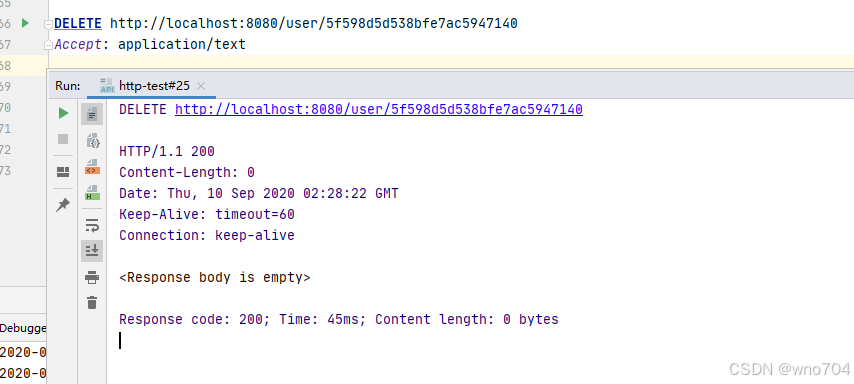Screen dimensions: 854x384
Task: Toggle soft-wrap in the Run output
Action: (93, 225)
